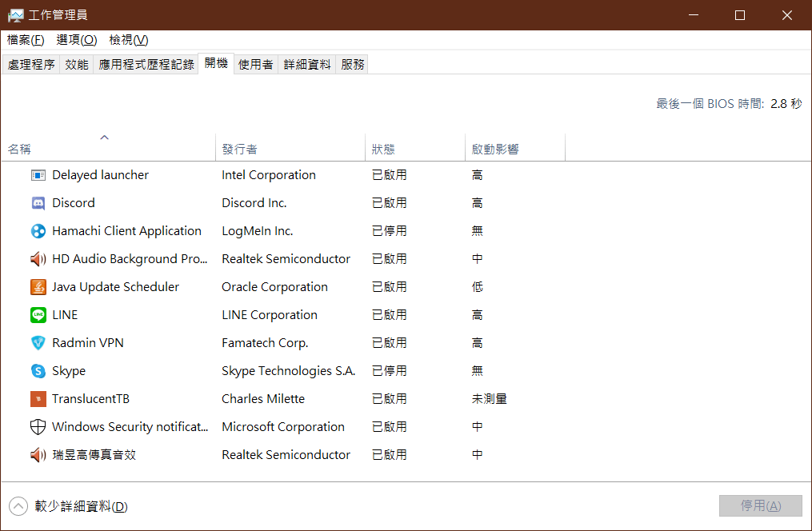
Task: Select Hamachi Client Application name
Action: [x=127, y=231]
